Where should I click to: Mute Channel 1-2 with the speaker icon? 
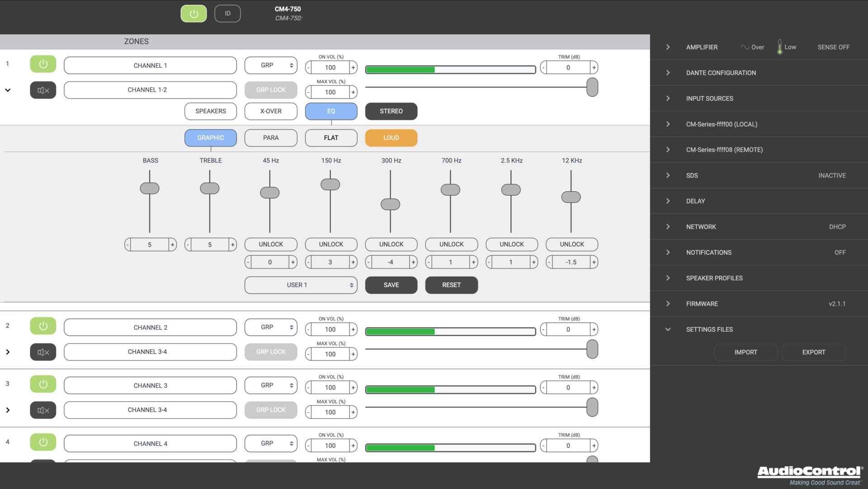(43, 90)
